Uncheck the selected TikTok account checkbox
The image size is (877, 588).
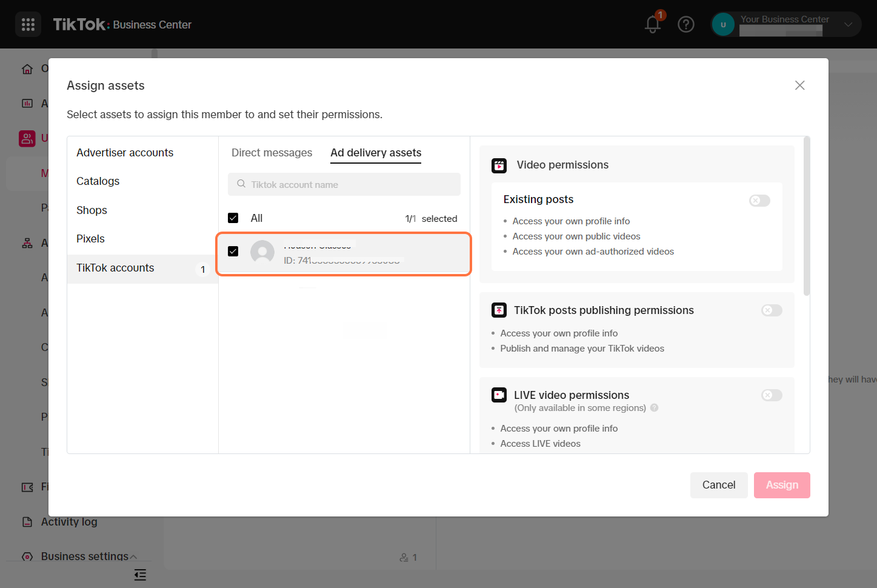233,252
